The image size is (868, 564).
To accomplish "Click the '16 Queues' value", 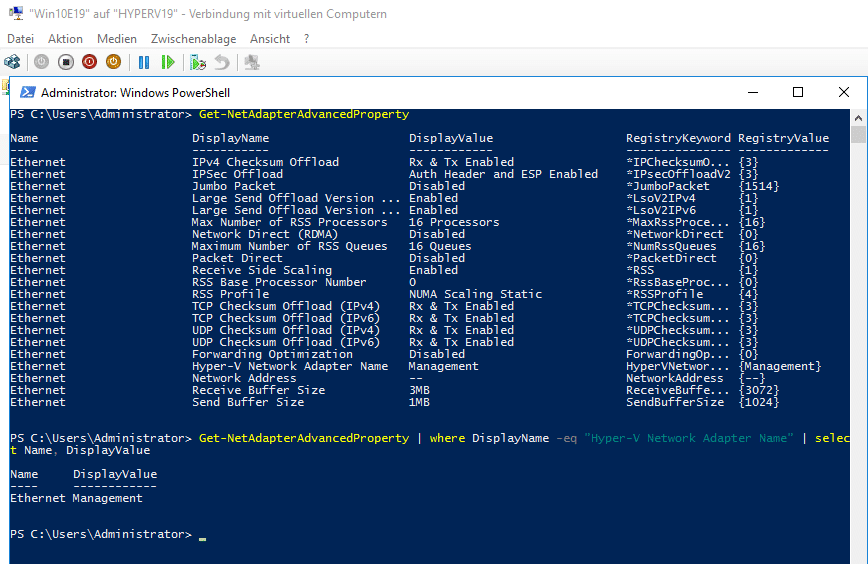I will point(440,246).
